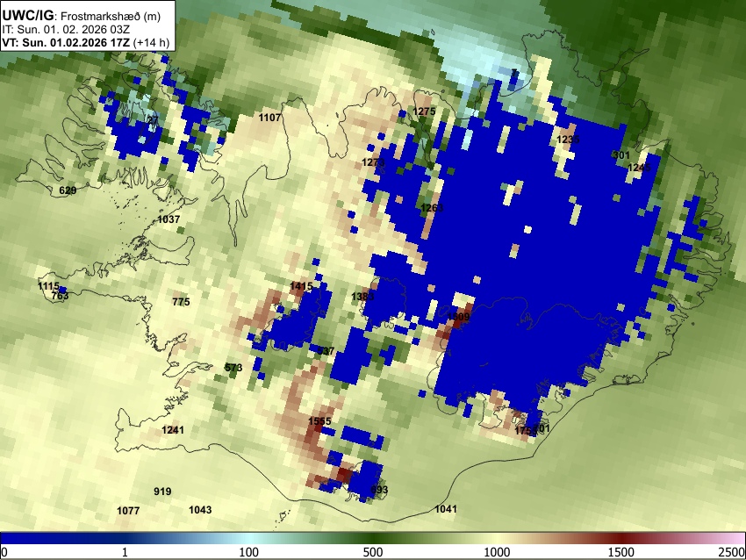The height and width of the screenshot is (560, 746).
Task: Click the legend label 1500
Action: [x=621, y=552]
